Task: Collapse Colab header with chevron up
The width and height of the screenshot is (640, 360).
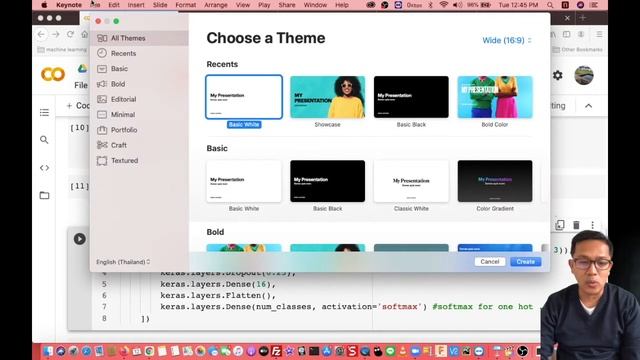Action: (x=588, y=106)
